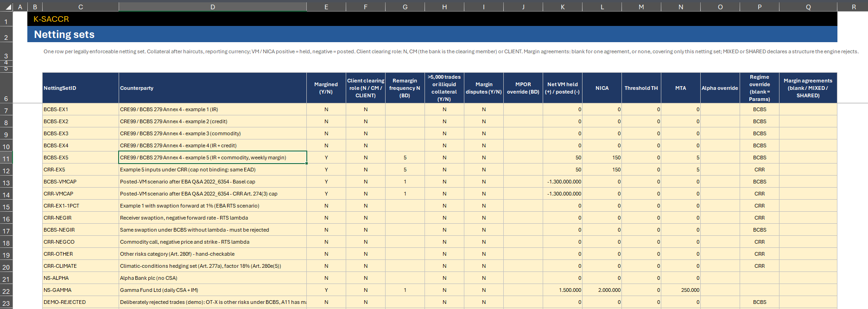The height and width of the screenshot is (309, 868).
Task: Click MTA value 5 in BCBS-EX5 row
Action: 681,158
